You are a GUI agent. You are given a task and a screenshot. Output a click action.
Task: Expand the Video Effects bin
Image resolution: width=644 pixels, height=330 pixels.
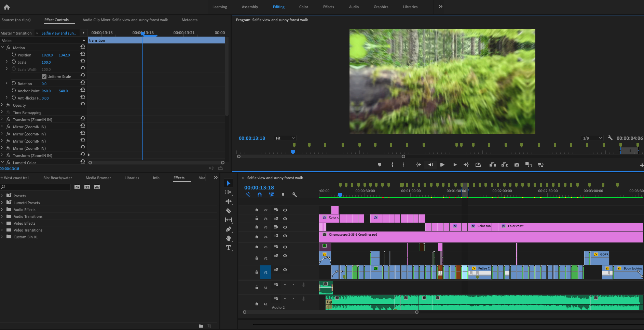(x=3, y=223)
